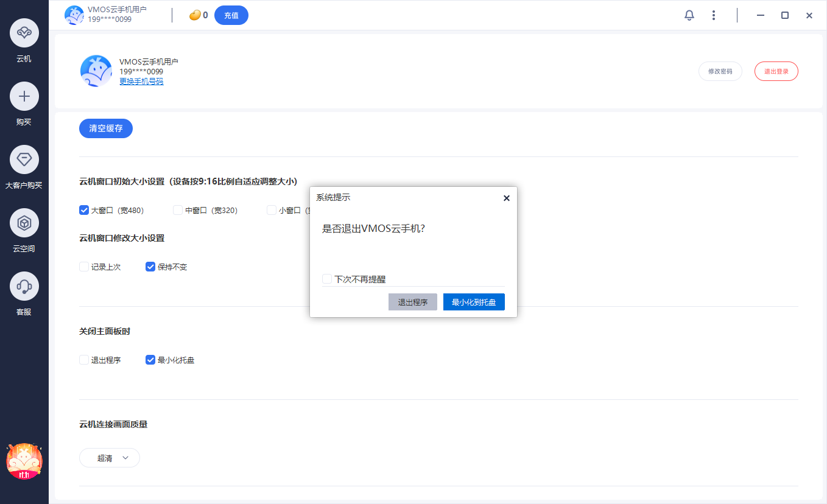Click 退出程序 button in dialog
827x504 pixels.
click(413, 302)
